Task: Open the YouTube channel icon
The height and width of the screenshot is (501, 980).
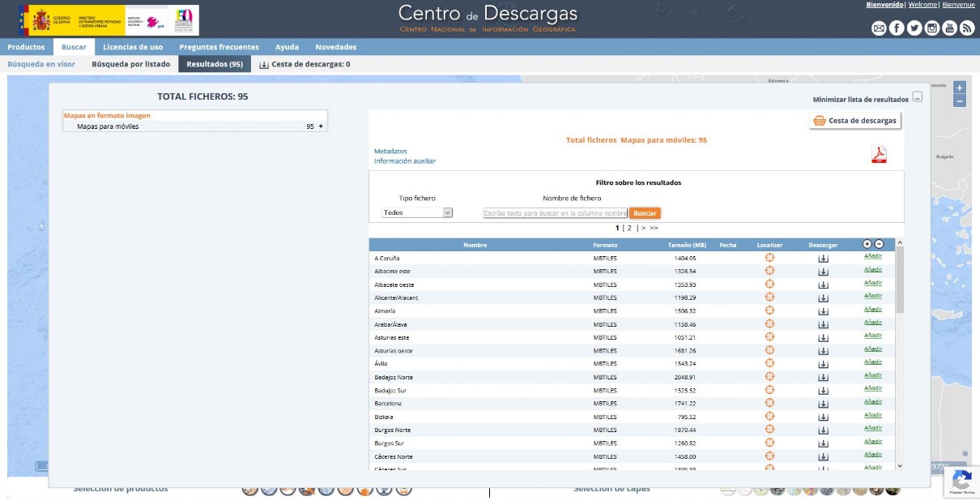Action: click(949, 28)
